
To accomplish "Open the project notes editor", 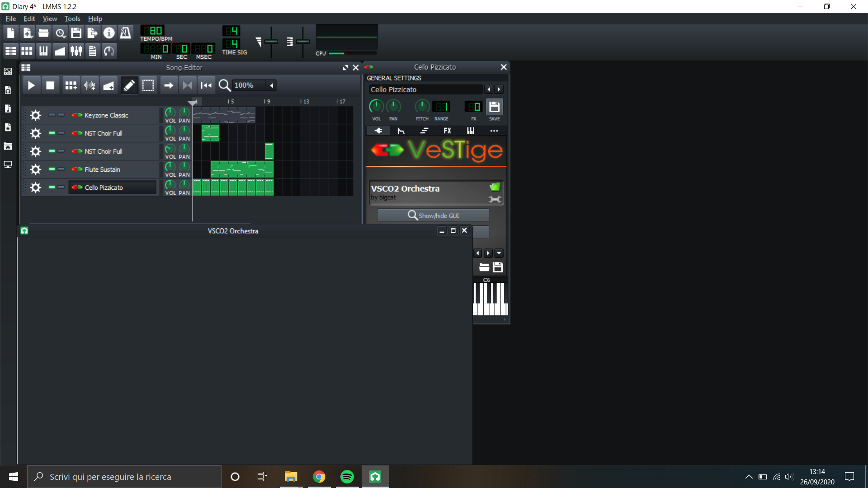I will (92, 51).
